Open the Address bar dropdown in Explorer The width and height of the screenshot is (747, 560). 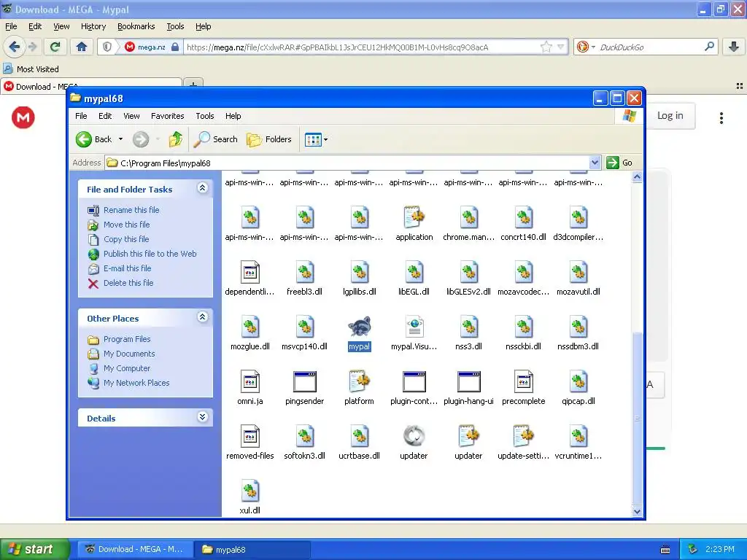point(595,163)
